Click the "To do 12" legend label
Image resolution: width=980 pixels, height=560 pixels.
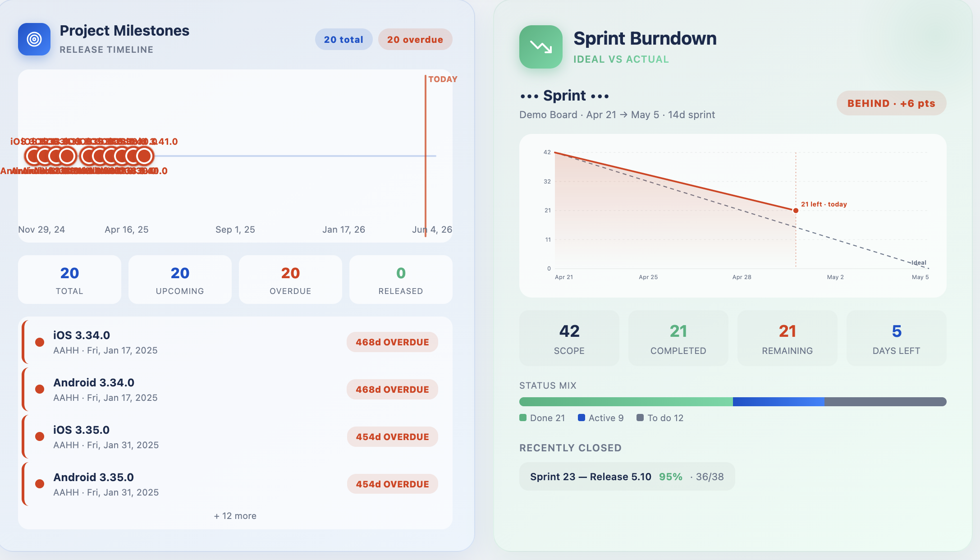pos(665,418)
